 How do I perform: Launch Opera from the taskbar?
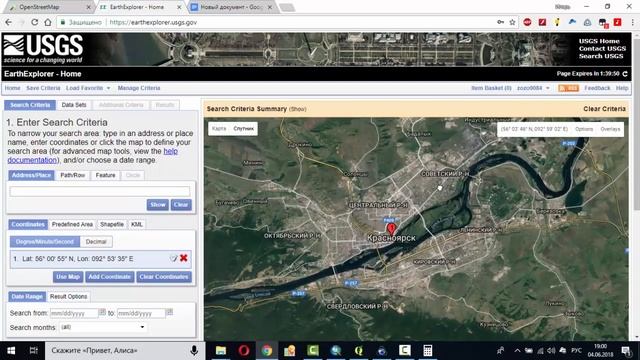pos(244,351)
